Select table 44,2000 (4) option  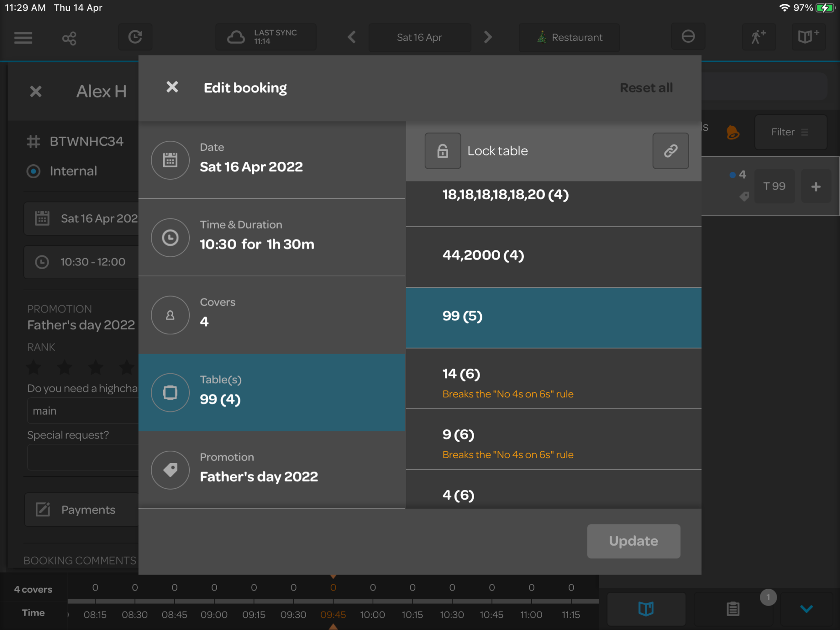[554, 256]
